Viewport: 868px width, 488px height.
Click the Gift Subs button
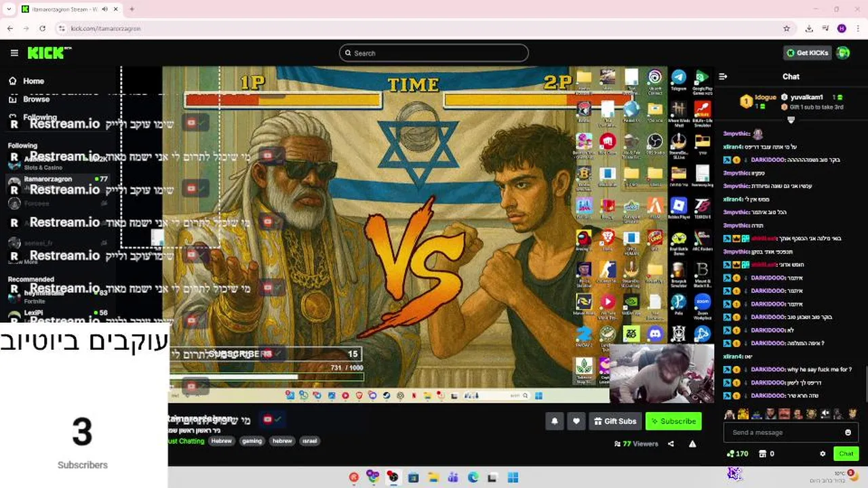615,421
